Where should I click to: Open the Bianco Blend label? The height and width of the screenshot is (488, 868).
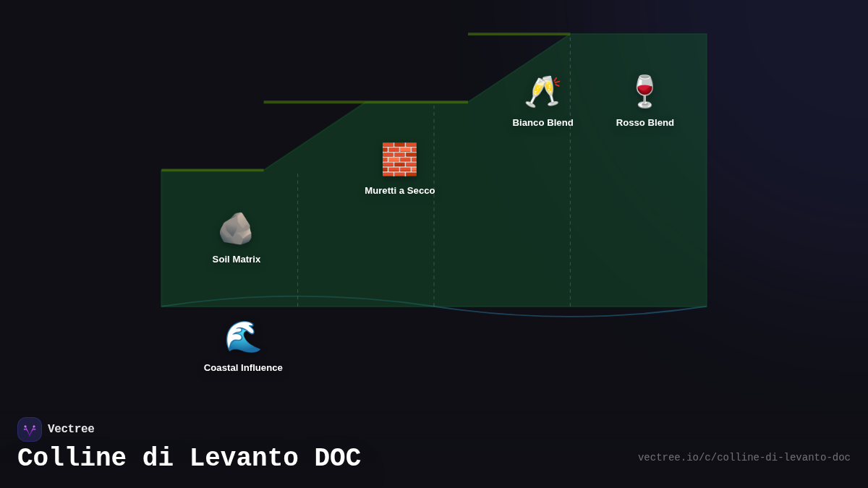tap(542, 123)
